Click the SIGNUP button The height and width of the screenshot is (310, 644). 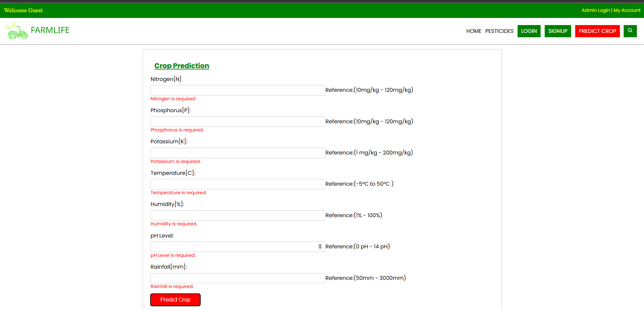pyautogui.click(x=558, y=31)
